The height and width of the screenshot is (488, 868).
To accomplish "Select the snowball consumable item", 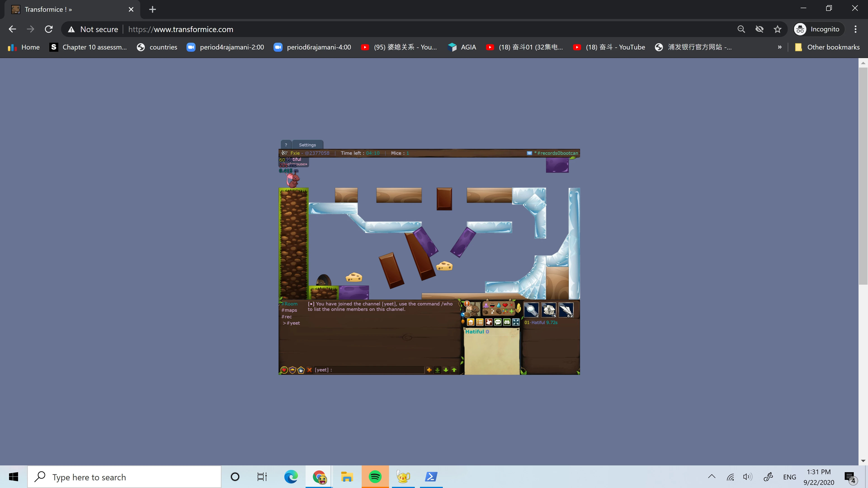I will coord(531,310).
